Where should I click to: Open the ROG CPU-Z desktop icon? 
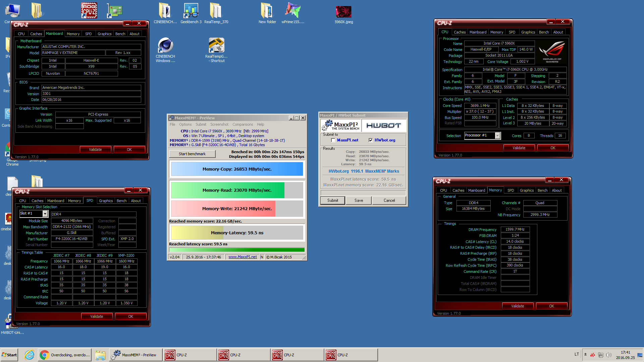click(89, 10)
